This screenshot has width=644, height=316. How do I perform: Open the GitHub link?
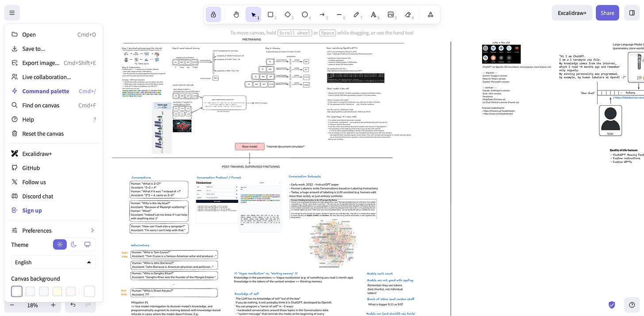(30, 168)
